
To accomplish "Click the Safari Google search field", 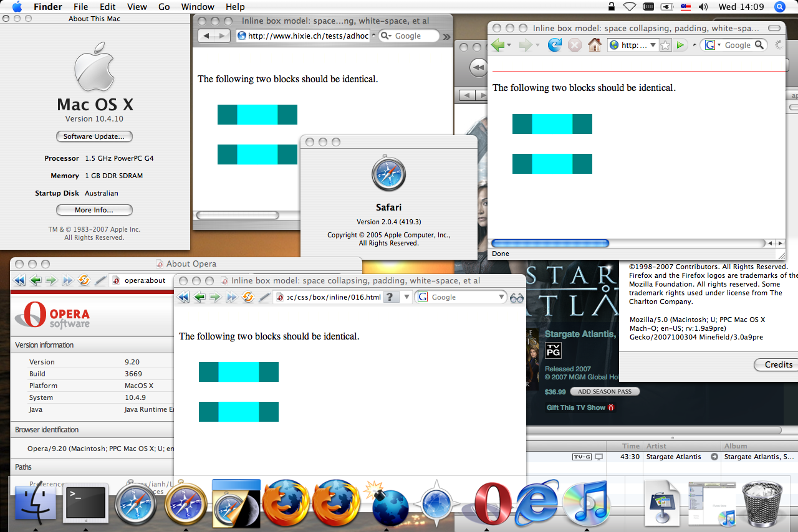I will [x=414, y=36].
